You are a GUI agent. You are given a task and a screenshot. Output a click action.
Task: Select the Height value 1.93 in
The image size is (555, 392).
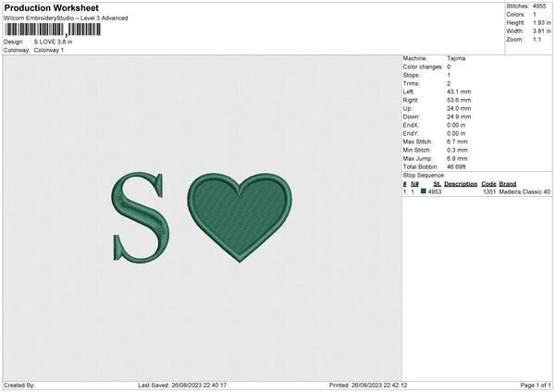pyautogui.click(x=541, y=22)
